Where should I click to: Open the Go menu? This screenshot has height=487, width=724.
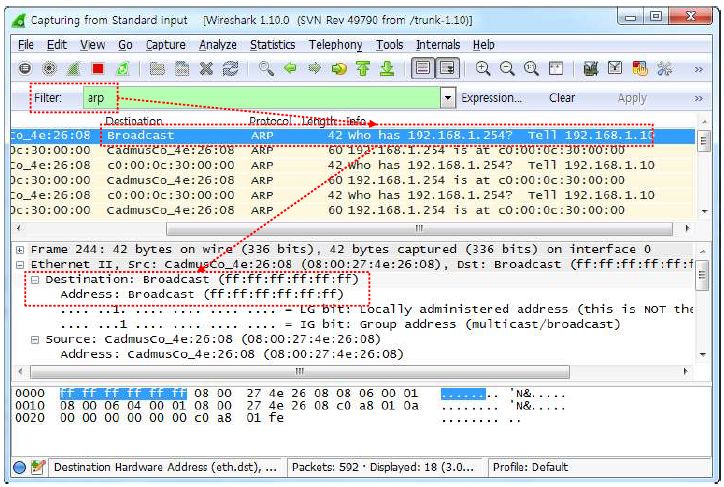point(126,45)
